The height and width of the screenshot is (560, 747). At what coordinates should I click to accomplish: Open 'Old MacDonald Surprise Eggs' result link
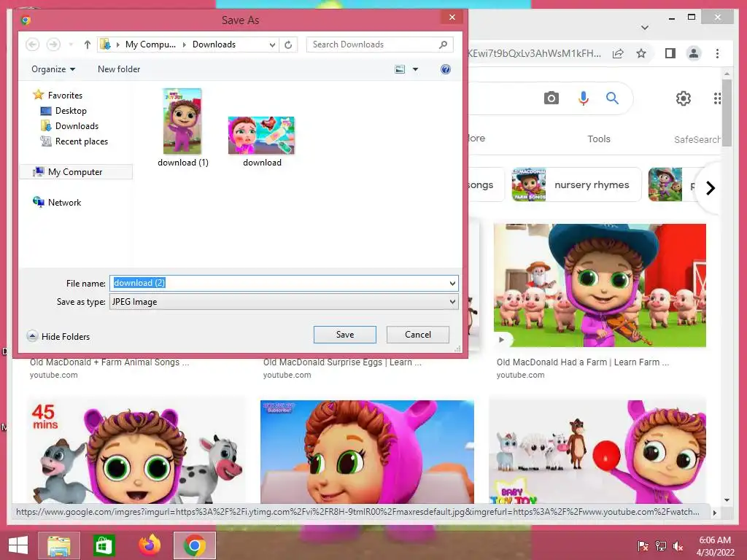(x=342, y=362)
